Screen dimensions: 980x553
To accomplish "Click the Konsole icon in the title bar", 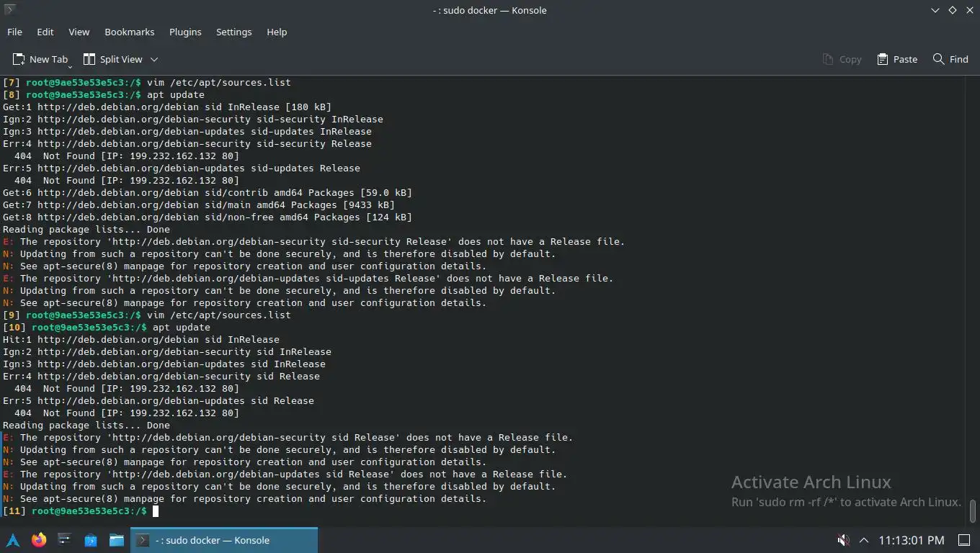I will pyautogui.click(x=10, y=10).
